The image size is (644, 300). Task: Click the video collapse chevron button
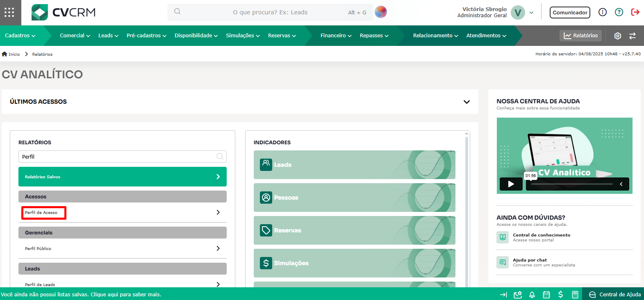coord(621,184)
